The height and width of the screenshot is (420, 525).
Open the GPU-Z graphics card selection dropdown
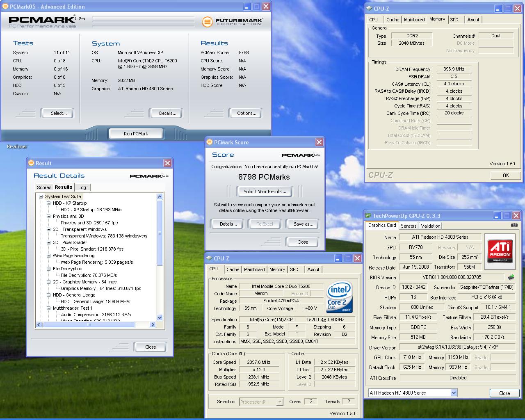click(454, 393)
